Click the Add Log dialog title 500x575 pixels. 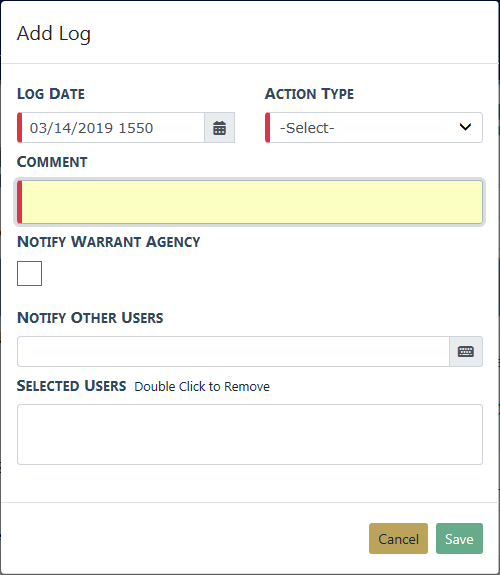54,34
